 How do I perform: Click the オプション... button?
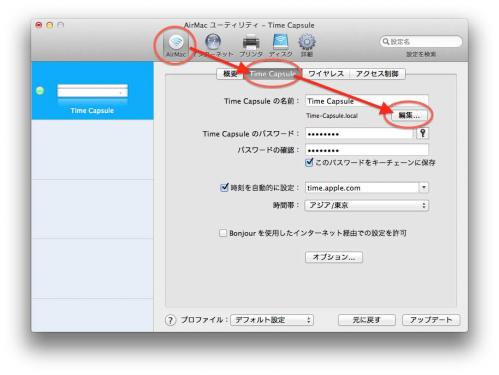(x=334, y=257)
